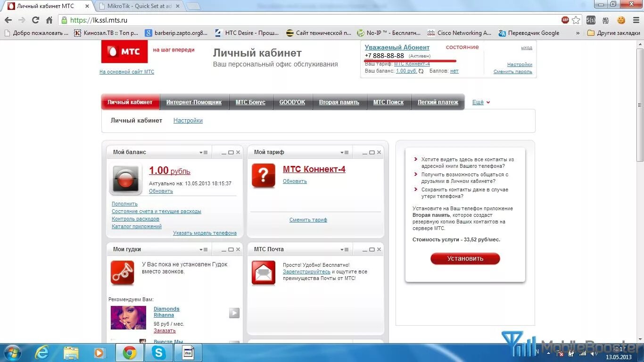Open the МТС Бонус tab
This screenshot has width=644, height=362.
click(250, 102)
